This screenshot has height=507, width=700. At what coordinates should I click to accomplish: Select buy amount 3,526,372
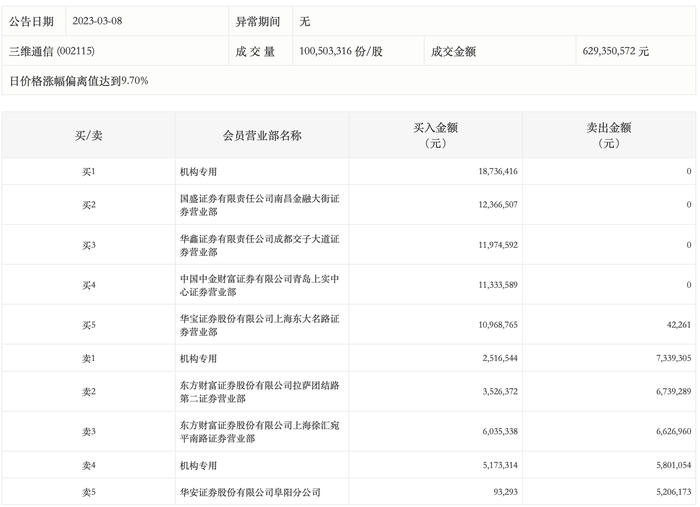(500, 391)
